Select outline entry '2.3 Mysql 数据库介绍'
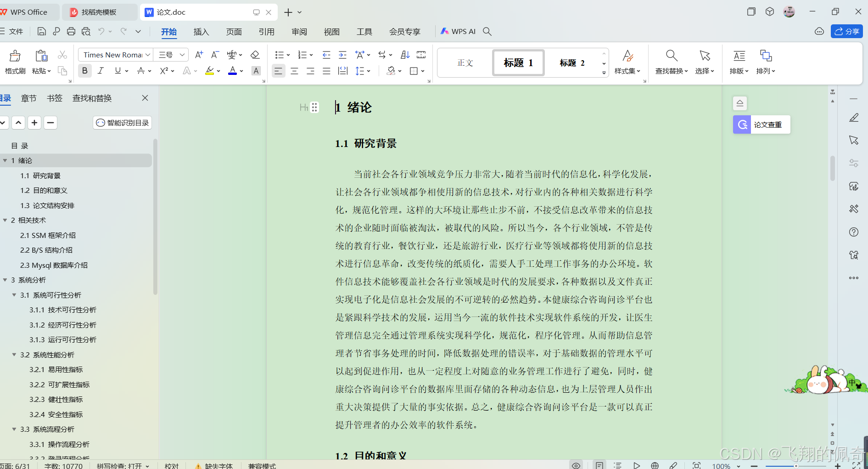 point(54,265)
